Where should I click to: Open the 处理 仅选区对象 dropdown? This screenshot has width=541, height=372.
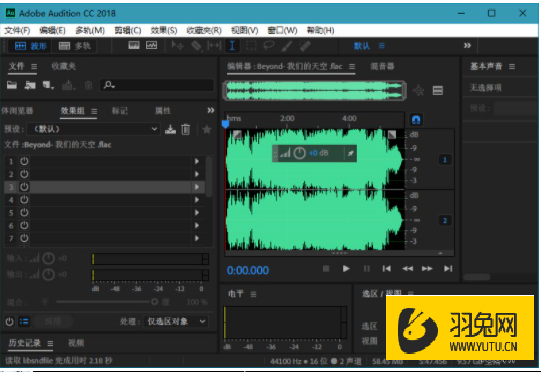176,322
